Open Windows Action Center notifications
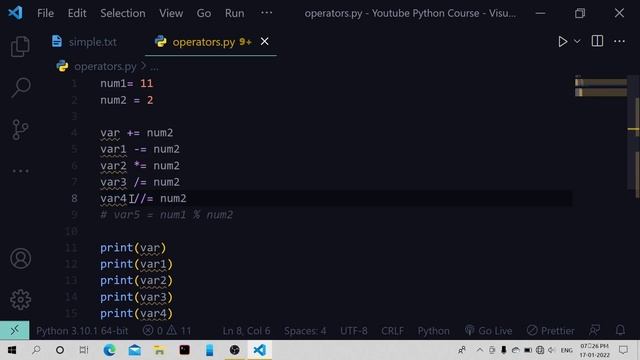 click(x=623, y=350)
